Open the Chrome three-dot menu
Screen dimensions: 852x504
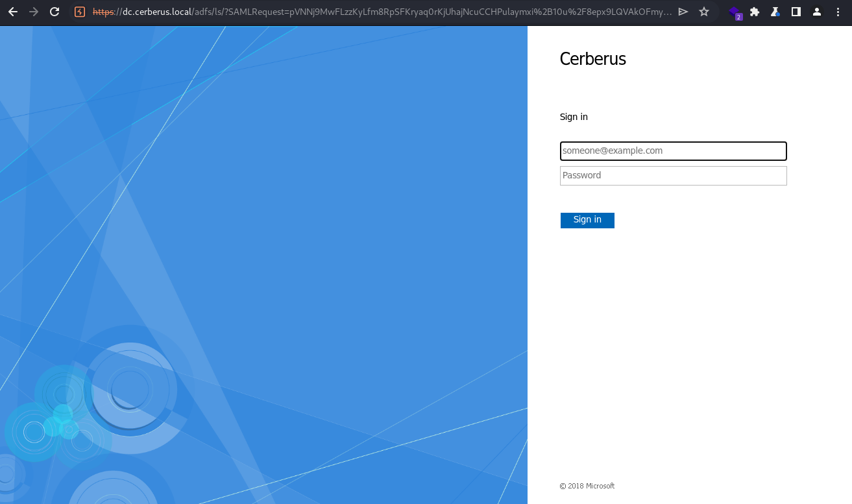[838, 12]
